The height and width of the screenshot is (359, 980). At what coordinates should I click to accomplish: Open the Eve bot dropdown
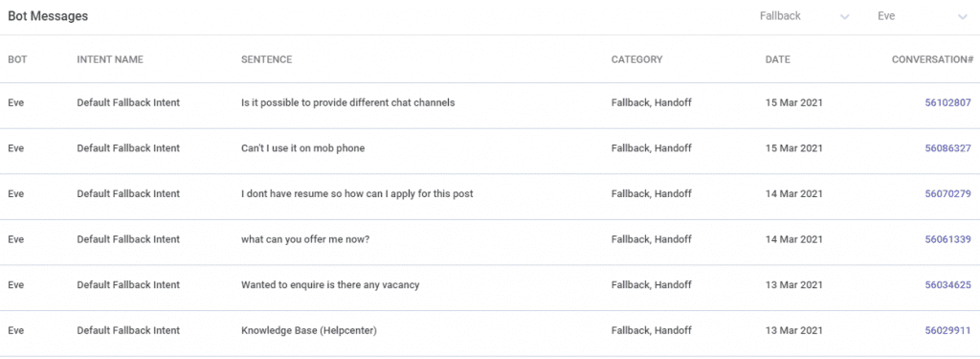[922, 17]
